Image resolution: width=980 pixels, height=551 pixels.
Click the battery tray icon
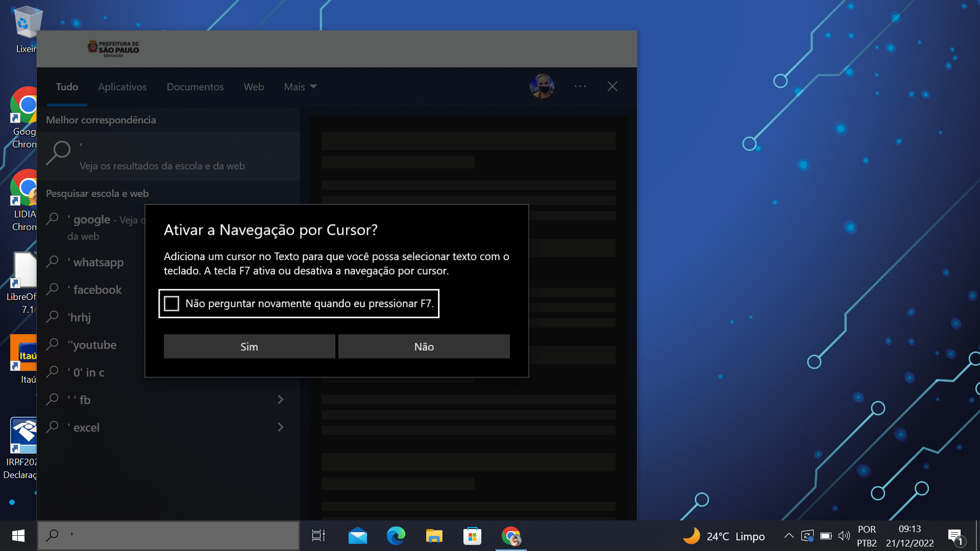(x=826, y=536)
